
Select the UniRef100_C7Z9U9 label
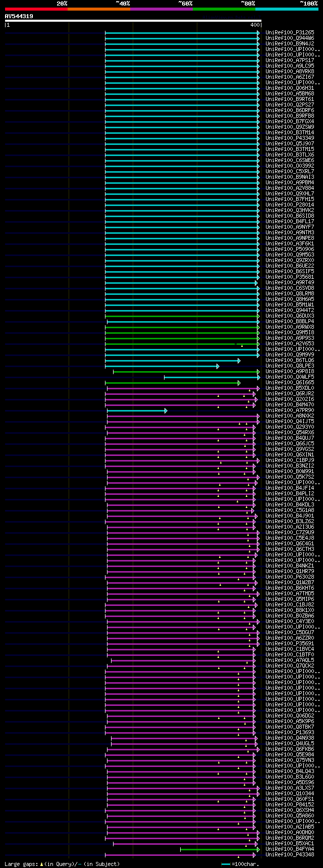(290, 533)
